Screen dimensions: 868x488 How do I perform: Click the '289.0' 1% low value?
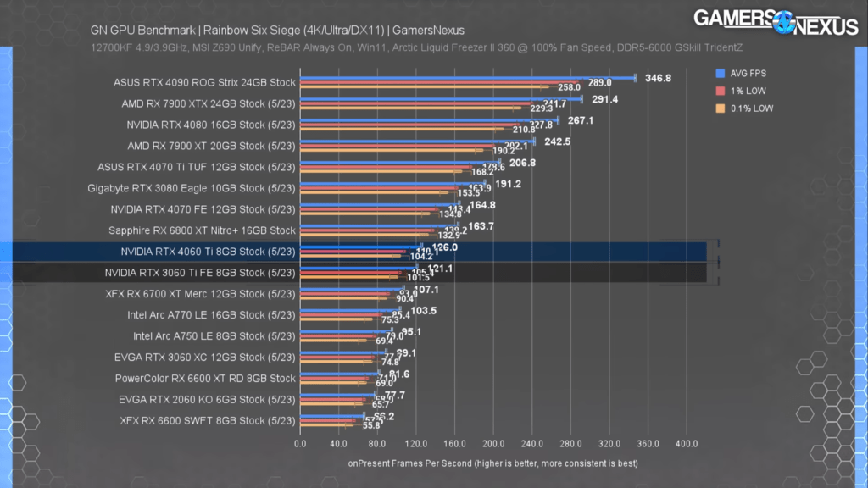click(x=600, y=82)
